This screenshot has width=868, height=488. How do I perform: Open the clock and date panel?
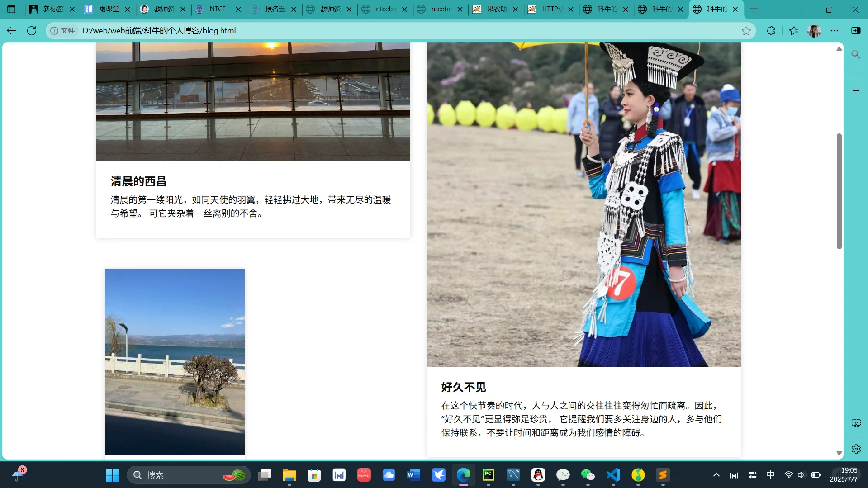tap(844, 475)
